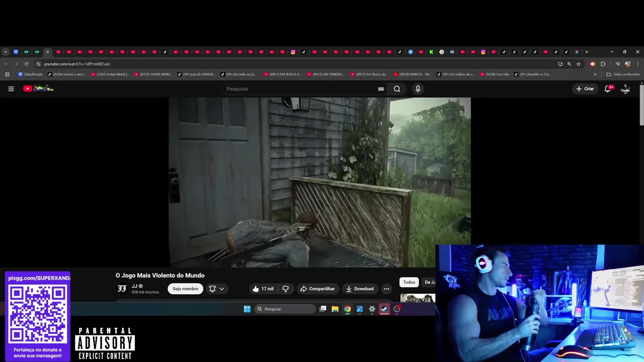The height and width of the screenshot is (362, 644).
Task: Click the address bar URL youtube.com/watch
Action: pos(77,64)
